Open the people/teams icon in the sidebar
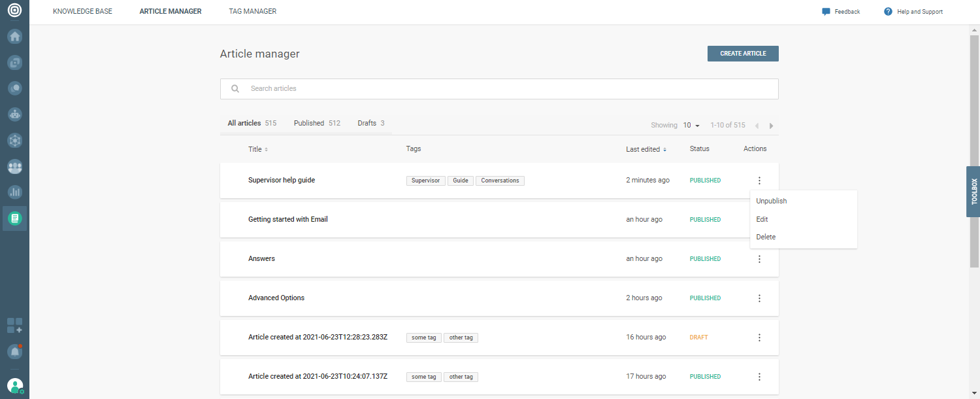Image resolution: width=980 pixels, height=399 pixels. (x=14, y=167)
